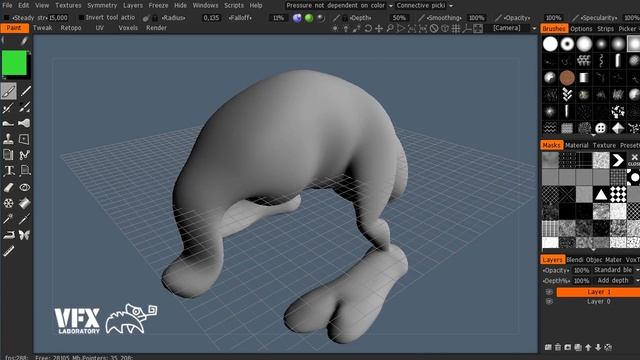The width and height of the screenshot is (640, 360).
Task: Click the blue sphere shading mode icon
Action: tap(297, 18)
